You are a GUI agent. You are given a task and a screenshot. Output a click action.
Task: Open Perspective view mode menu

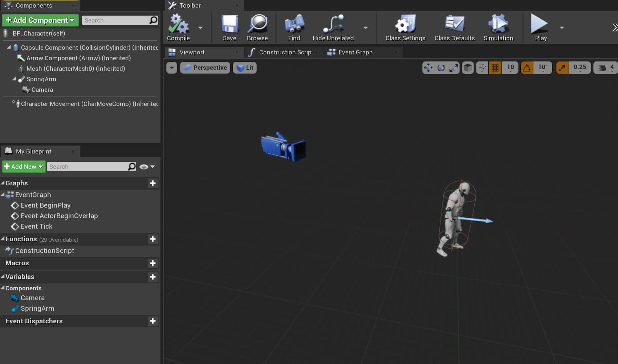coord(205,68)
